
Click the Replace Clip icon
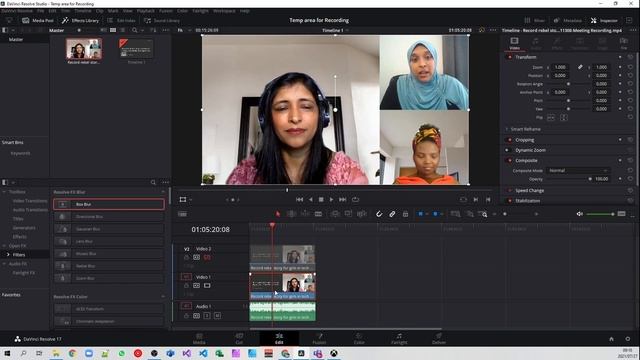pyautogui.click(x=362, y=214)
